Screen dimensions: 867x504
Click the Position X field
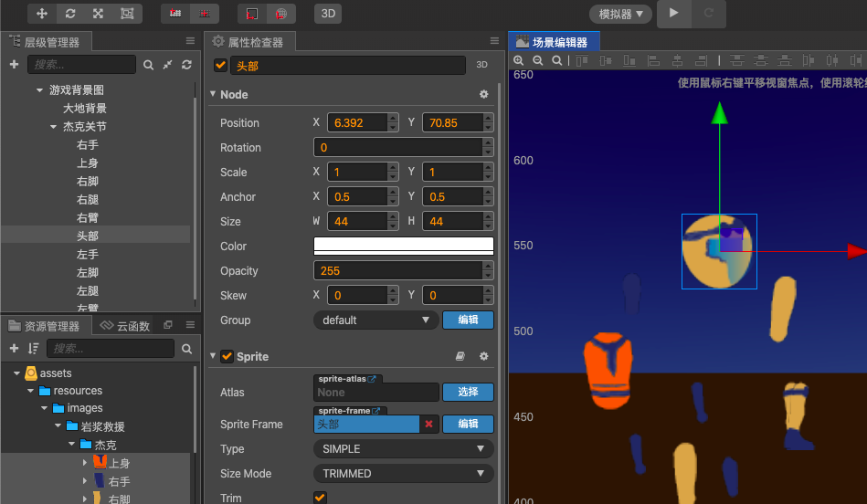358,122
